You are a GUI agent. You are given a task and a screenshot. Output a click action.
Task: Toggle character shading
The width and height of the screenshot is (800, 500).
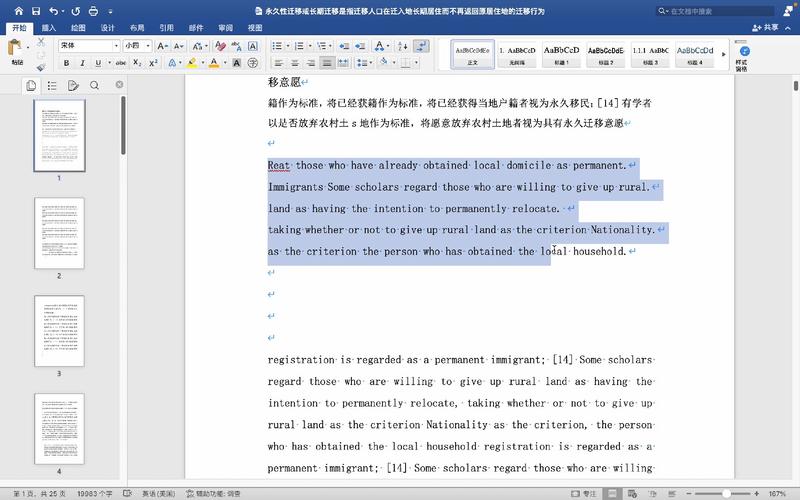click(x=237, y=63)
